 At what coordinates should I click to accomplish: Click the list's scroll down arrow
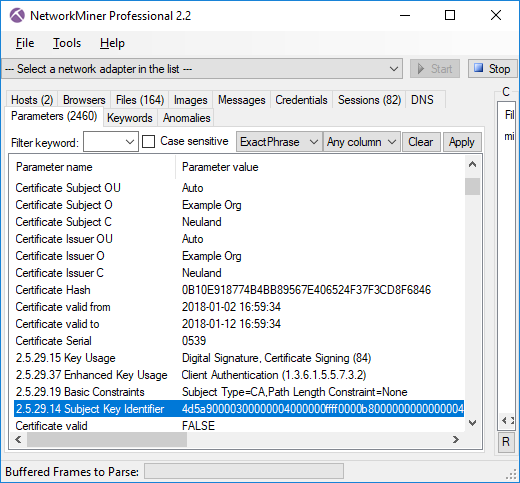click(x=472, y=423)
